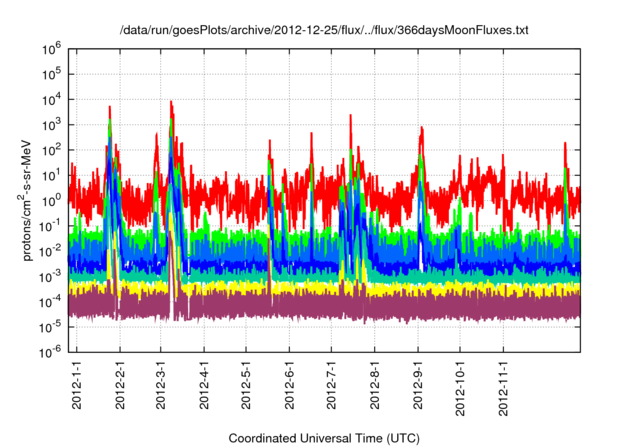Click the 10^3 y-axis tick label

51,125
